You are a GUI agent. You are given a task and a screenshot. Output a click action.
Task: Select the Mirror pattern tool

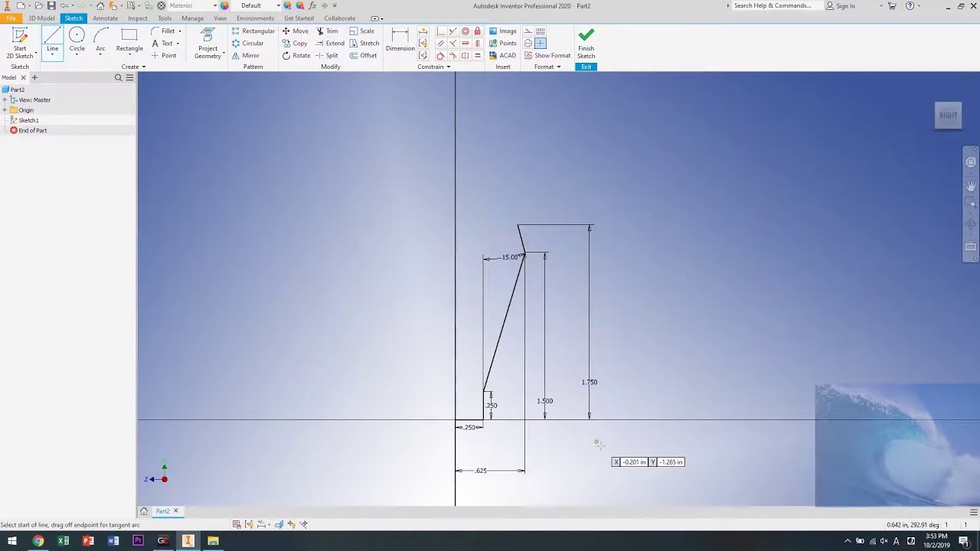click(246, 56)
